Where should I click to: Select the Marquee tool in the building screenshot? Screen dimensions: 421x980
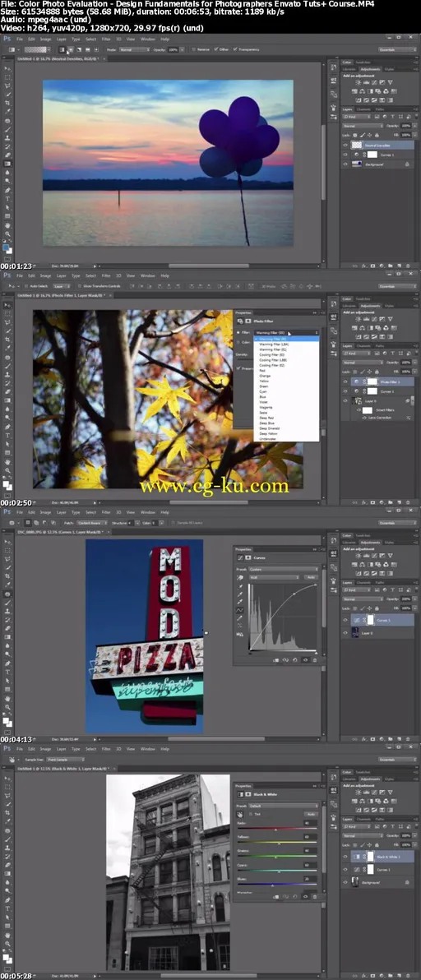7,787
